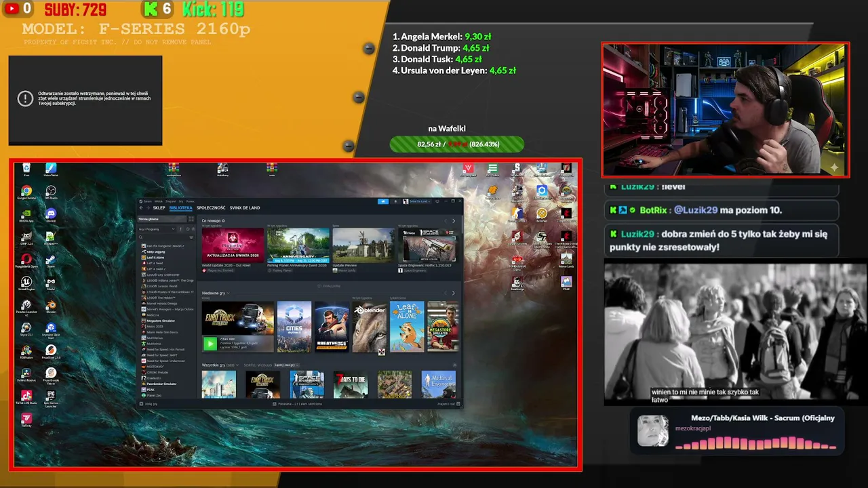Open Znajomi i czat panel
The width and height of the screenshot is (868, 488).
click(448, 404)
